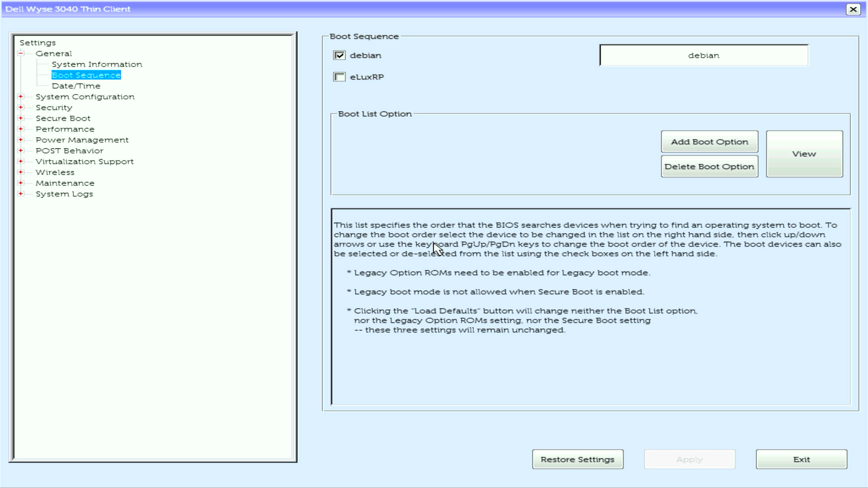
Task: Select the Maintenance tree label
Action: point(65,183)
